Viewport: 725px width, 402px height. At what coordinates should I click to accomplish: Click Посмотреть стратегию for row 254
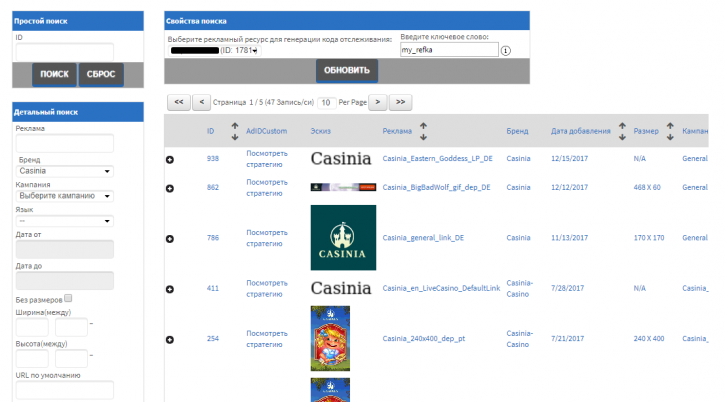(x=267, y=339)
